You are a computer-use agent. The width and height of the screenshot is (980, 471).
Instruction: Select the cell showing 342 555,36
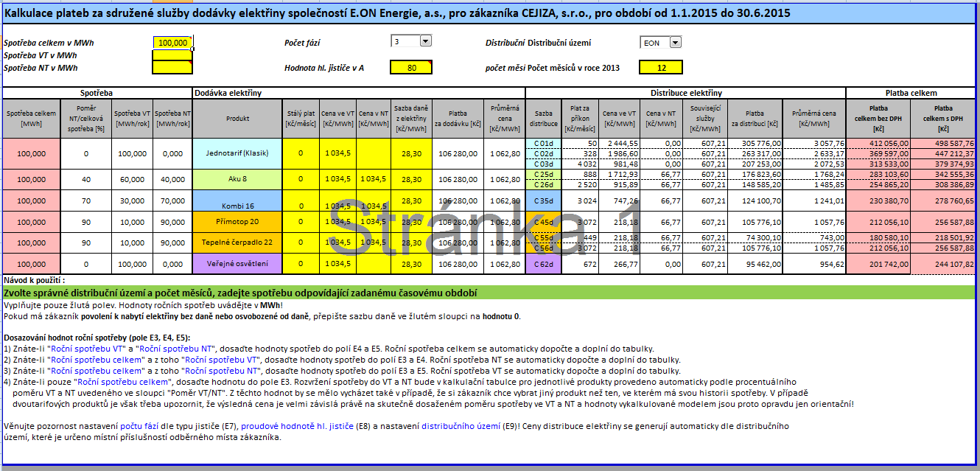943,175
